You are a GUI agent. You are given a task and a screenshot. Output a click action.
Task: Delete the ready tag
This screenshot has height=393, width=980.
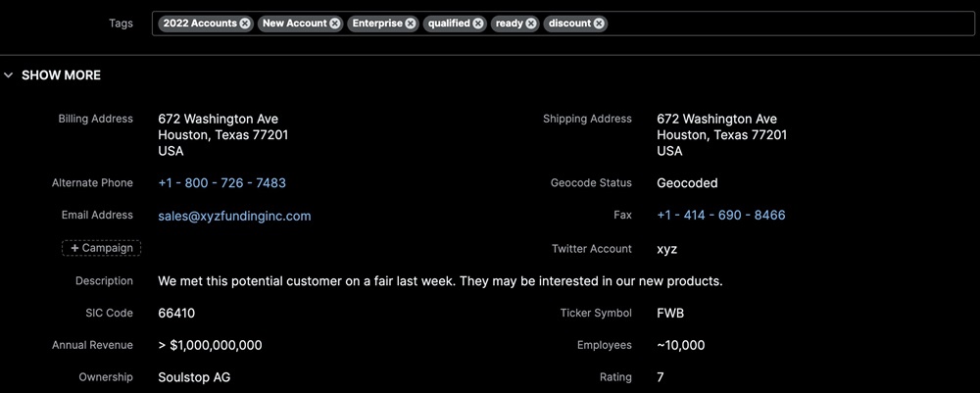pos(531,24)
